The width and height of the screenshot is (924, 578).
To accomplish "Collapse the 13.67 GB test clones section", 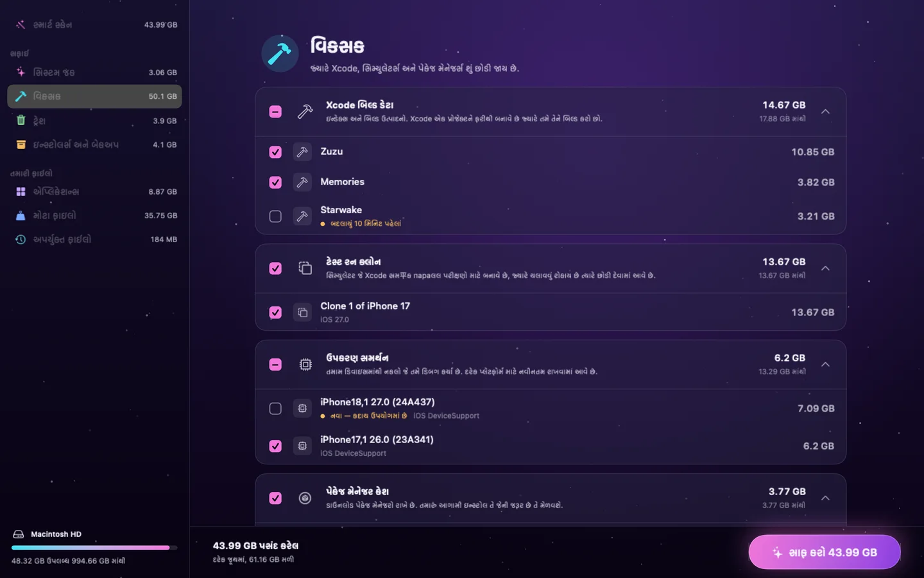I will [826, 268].
